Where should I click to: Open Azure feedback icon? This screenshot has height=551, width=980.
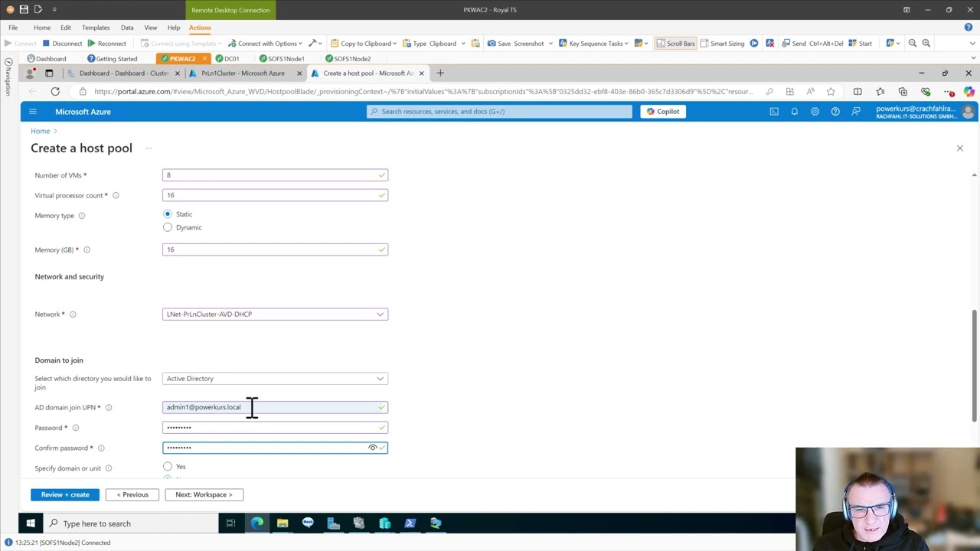pos(855,112)
